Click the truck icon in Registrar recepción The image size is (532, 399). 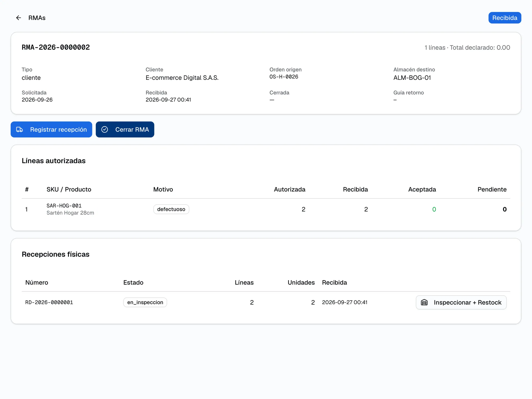click(x=19, y=130)
